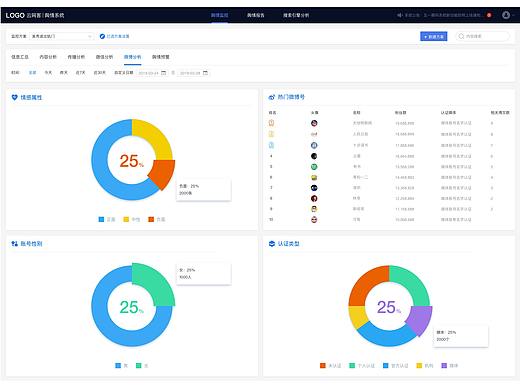Click the gender icon of account gender panel
The image size is (520, 390).
tap(14, 244)
